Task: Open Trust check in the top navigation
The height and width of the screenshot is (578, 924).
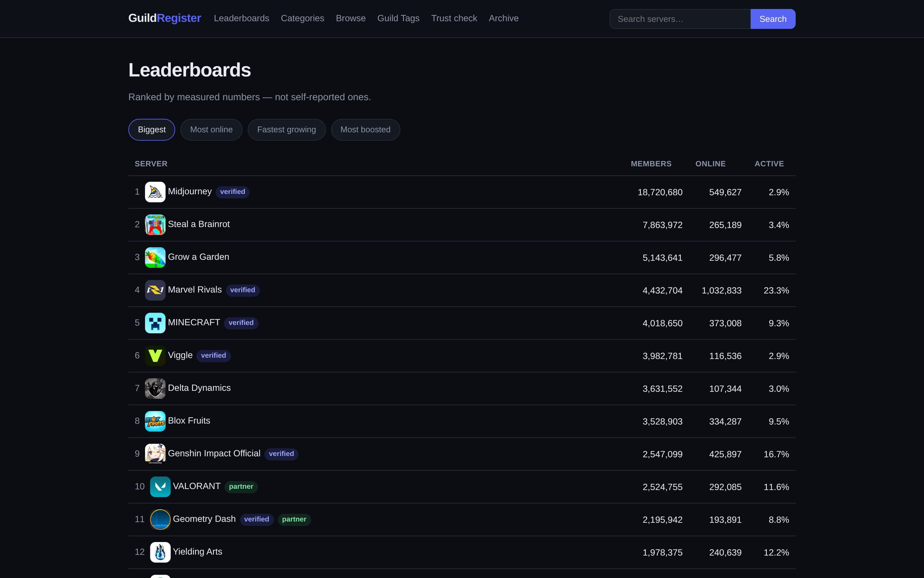Action: 454,18
